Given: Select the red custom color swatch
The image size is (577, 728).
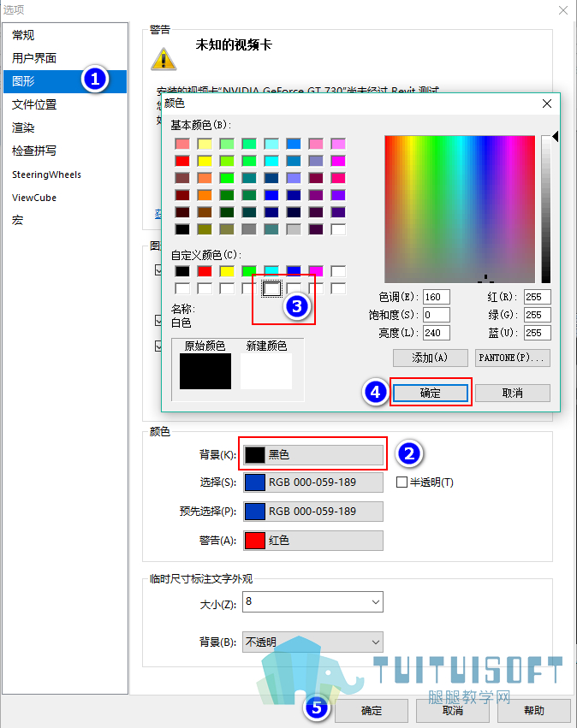Looking at the screenshot, I should pyautogui.click(x=205, y=271).
